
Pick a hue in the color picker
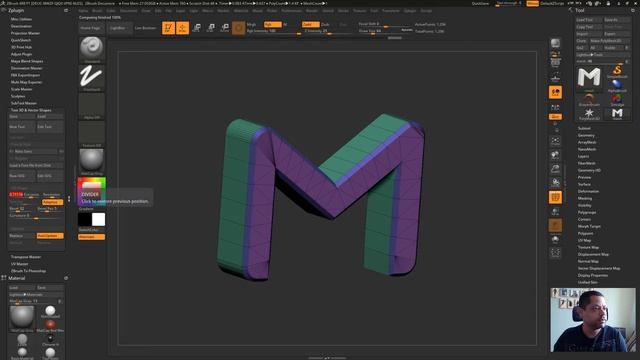pyautogui.click(x=91, y=191)
